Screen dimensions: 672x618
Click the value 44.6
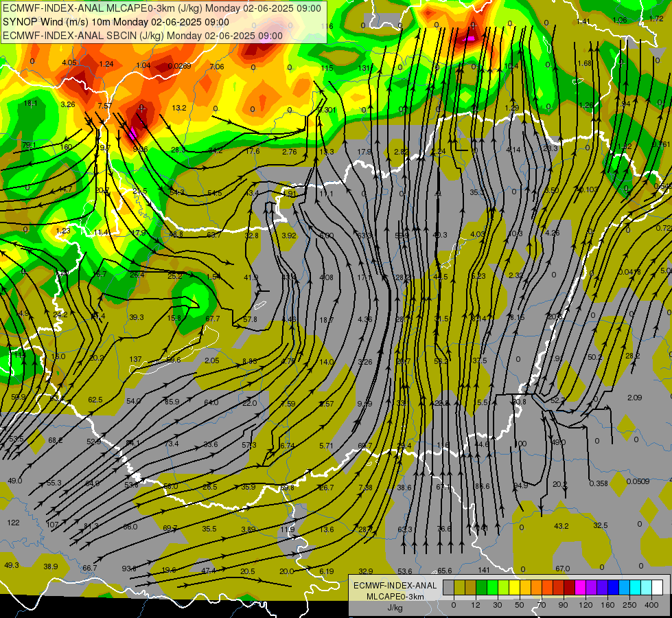click(x=482, y=444)
